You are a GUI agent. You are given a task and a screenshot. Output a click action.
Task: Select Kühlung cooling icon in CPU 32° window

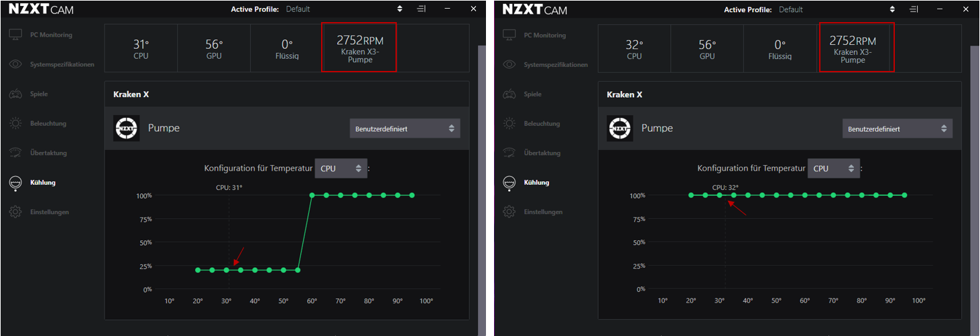pyautogui.click(x=509, y=183)
